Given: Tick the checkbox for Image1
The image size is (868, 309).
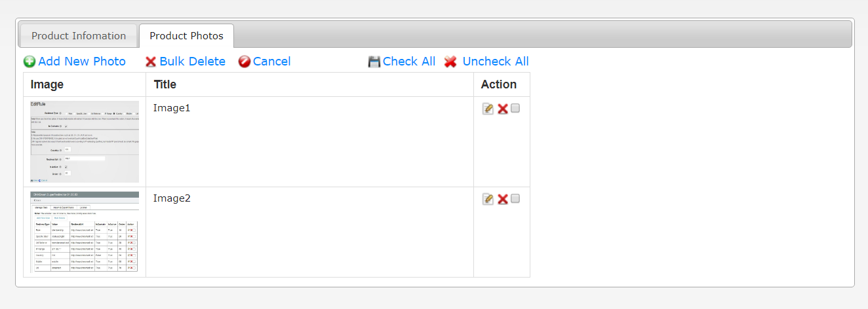Looking at the screenshot, I should (x=515, y=108).
